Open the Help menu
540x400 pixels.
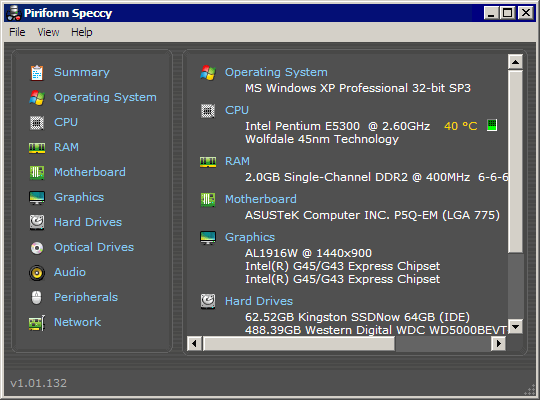point(82,32)
